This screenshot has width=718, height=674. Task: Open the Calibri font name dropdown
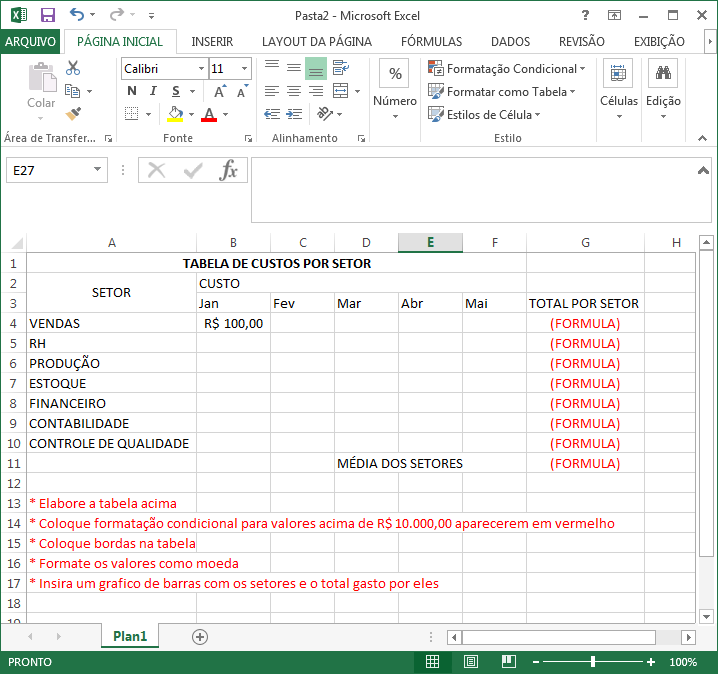(201, 69)
